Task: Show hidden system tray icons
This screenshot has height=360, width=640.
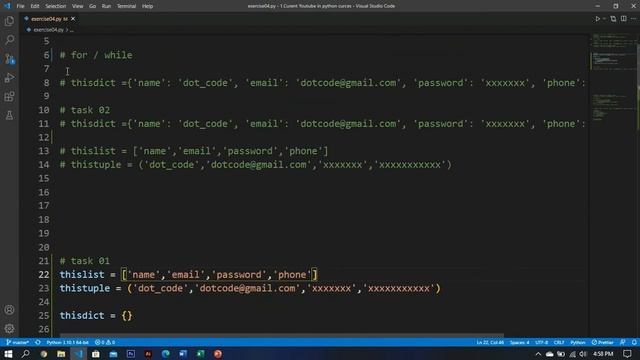Action: click(x=538, y=354)
